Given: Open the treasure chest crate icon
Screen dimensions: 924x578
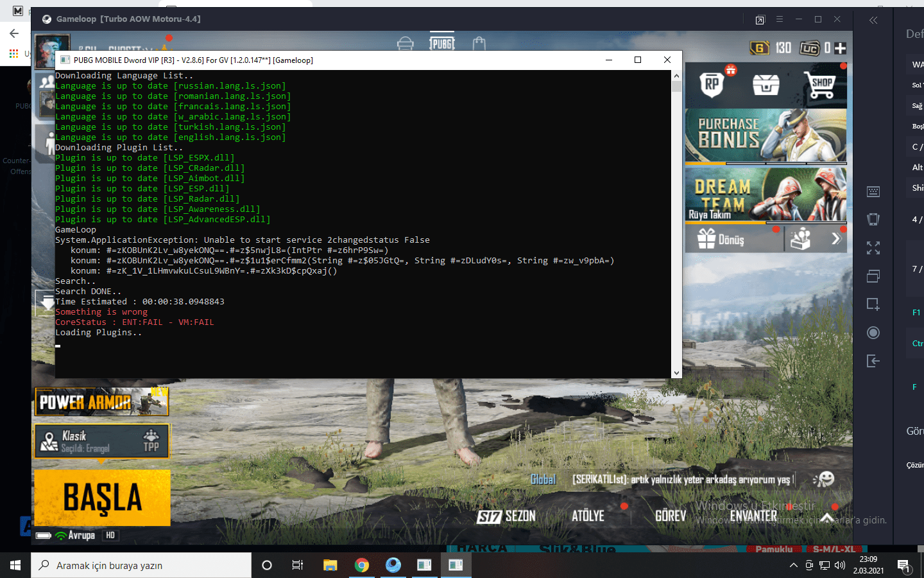Looking at the screenshot, I should point(766,84).
